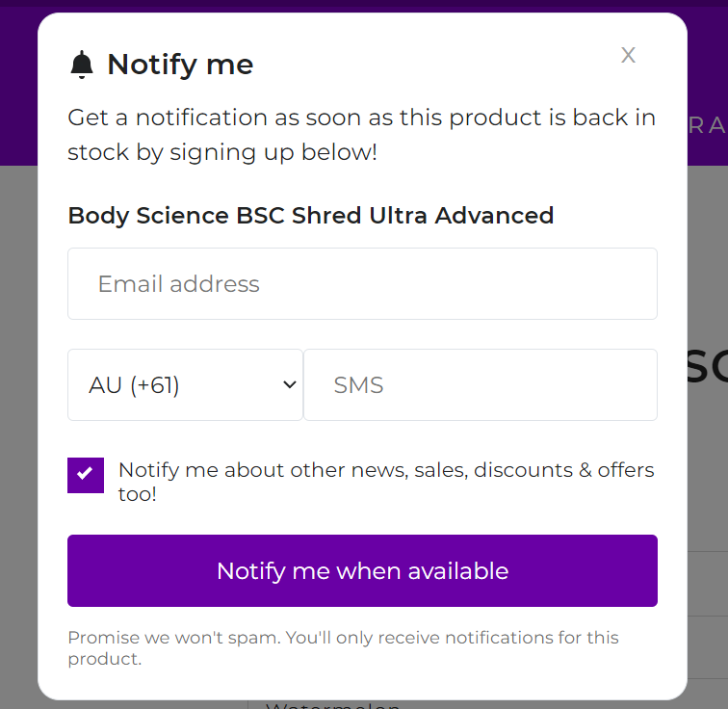Image resolution: width=728 pixels, height=709 pixels.
Task: Choose the partially visible Watermelon option behind dialog
Action: tap(333, 705)
